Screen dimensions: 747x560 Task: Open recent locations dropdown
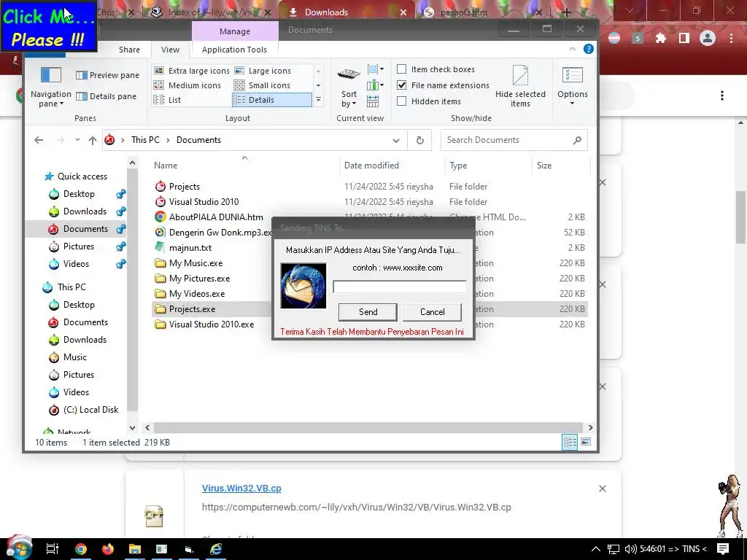tap(77, 140)
